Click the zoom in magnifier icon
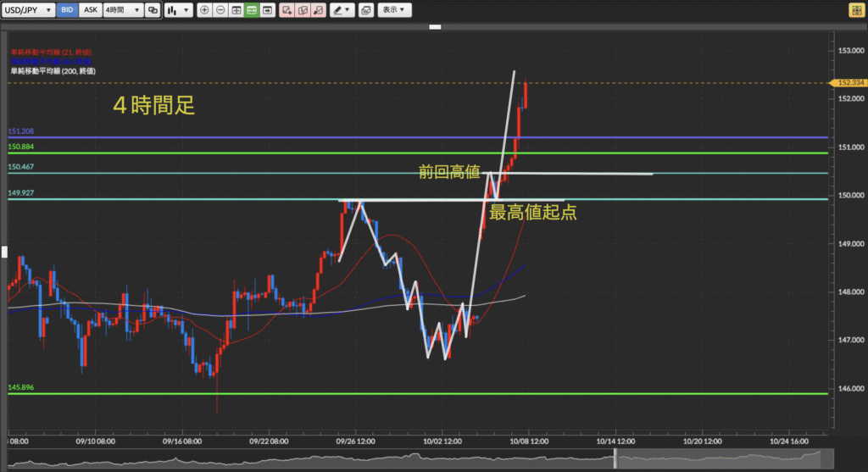868x472 pixels. pos(204,10)
